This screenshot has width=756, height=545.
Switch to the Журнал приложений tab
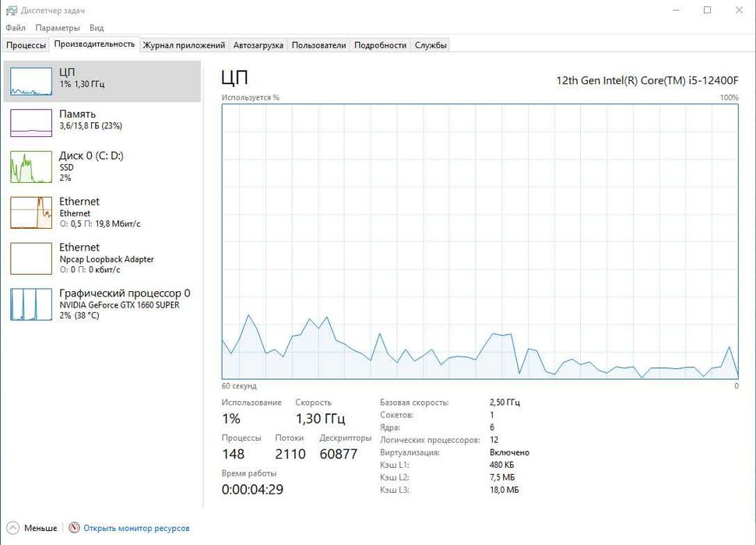tap(184, 45)
